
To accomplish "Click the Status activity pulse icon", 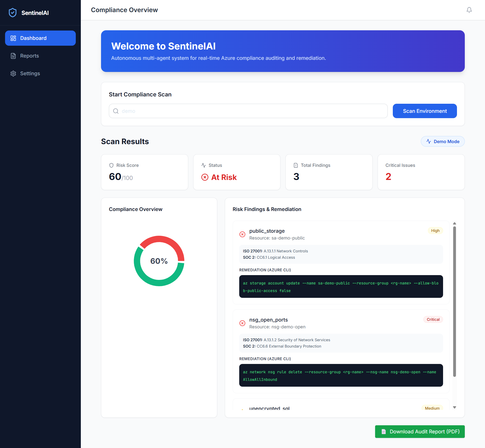I will click(204, 165).
